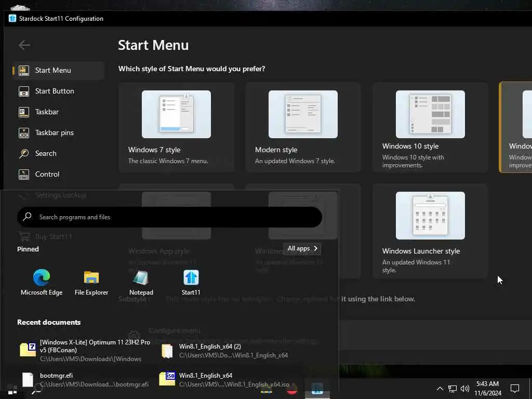Viewport: 532px width, 399px height.
Task: Click the Taskbar sidebar icon
Action: click(24, 112)
